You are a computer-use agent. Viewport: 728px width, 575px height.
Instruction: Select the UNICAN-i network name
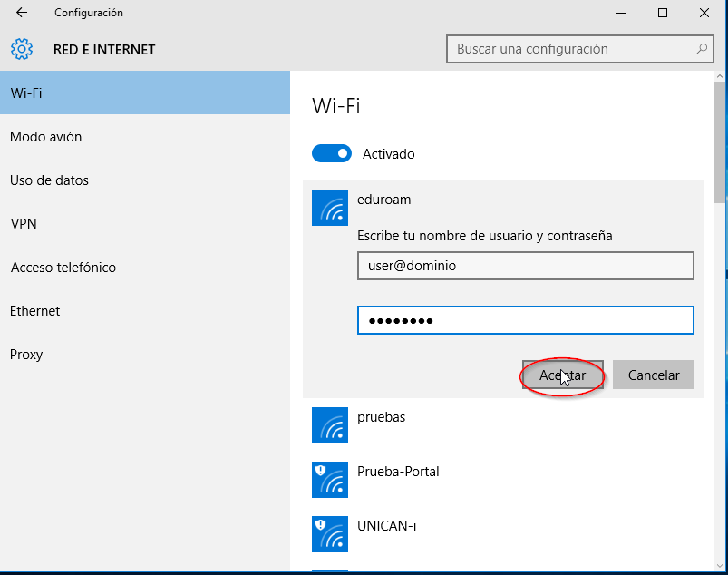point(387,526)
